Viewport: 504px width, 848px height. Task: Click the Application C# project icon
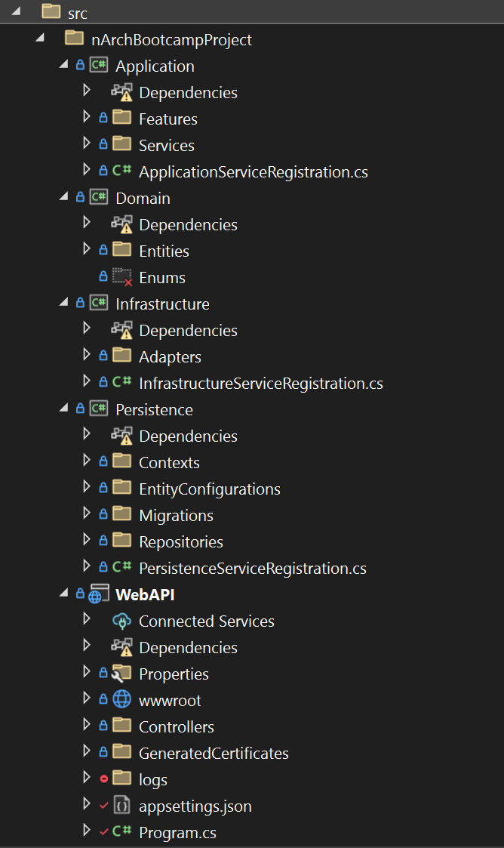[x=99, y=65]
